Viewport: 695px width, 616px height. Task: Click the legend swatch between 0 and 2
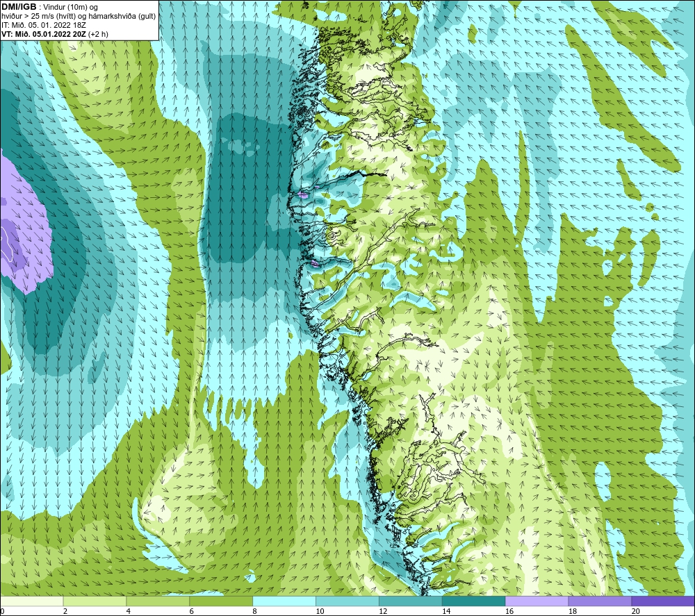31,601
